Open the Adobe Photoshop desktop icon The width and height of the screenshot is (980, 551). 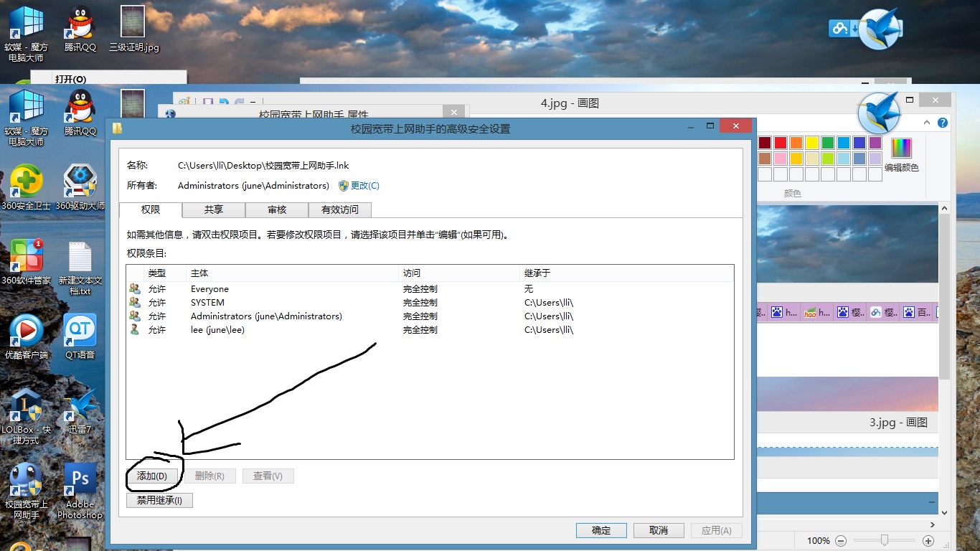(80, 491)
